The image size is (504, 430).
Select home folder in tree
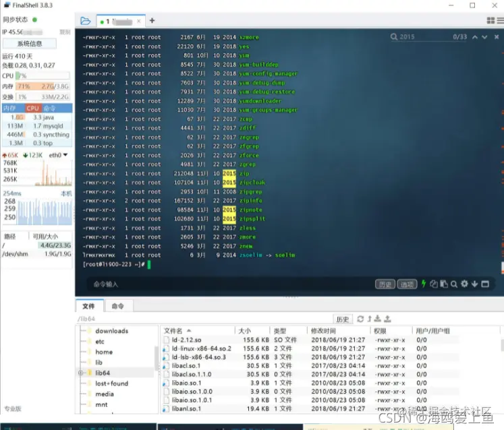(104, 352)
